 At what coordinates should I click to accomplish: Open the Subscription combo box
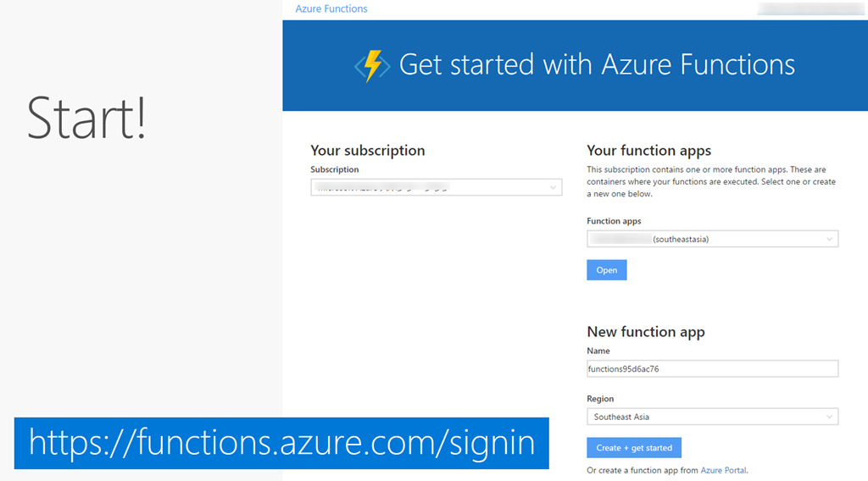pyautogui.click(x=436, y=187)
